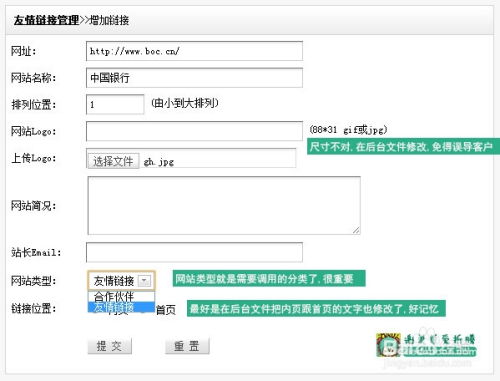Click the 网站类型: field label
Image resolution: width=500 pixels, height=381 pixels.
[x=33, y=281]
